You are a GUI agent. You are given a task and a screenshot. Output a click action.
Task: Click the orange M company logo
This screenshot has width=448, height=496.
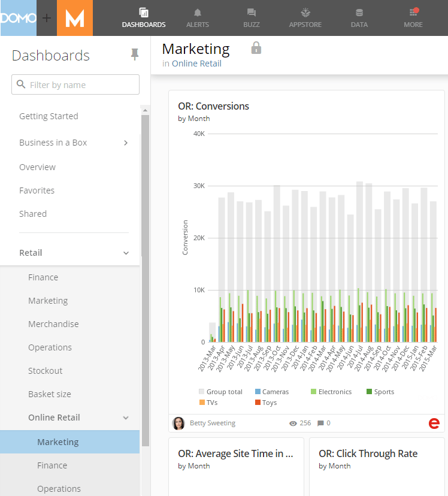75,18
